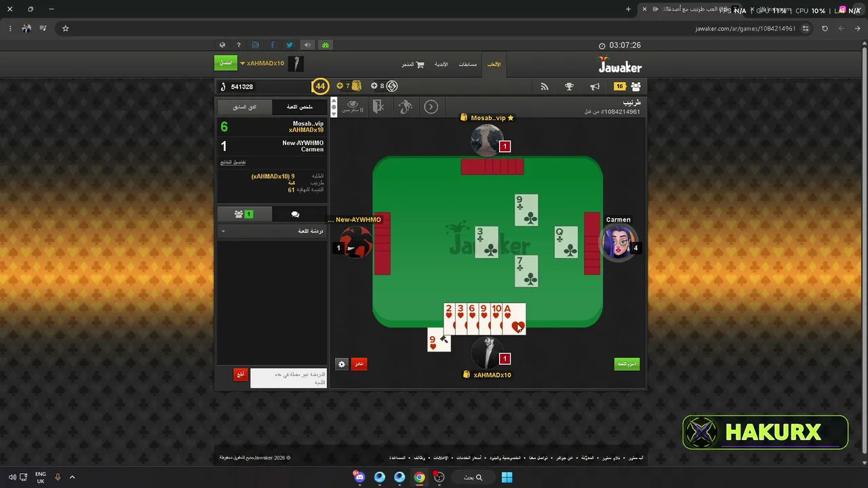Mute the game sound speaker icon
Viewport: 868px width, 488px height.
click(x=307, y=45)
